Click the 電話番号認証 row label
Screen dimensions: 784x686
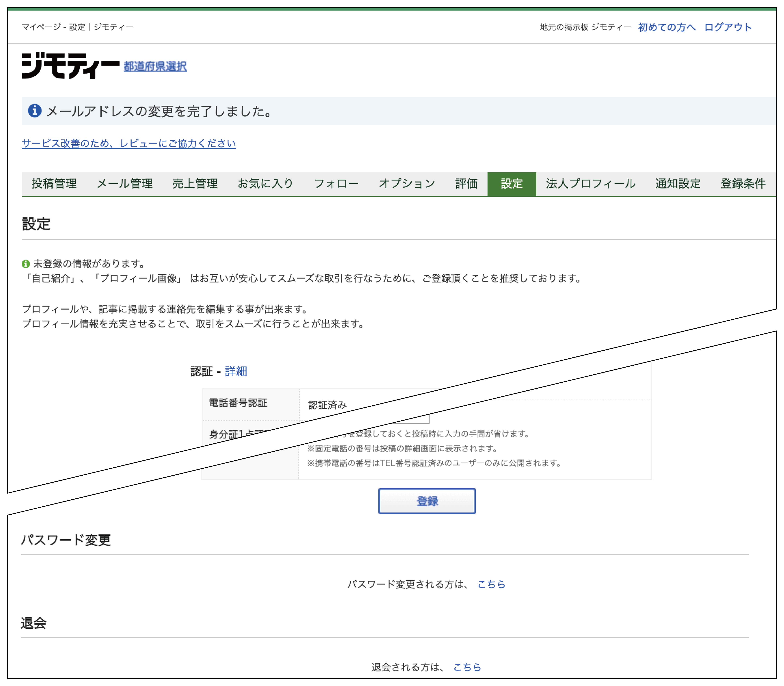[x=238, y=403]
